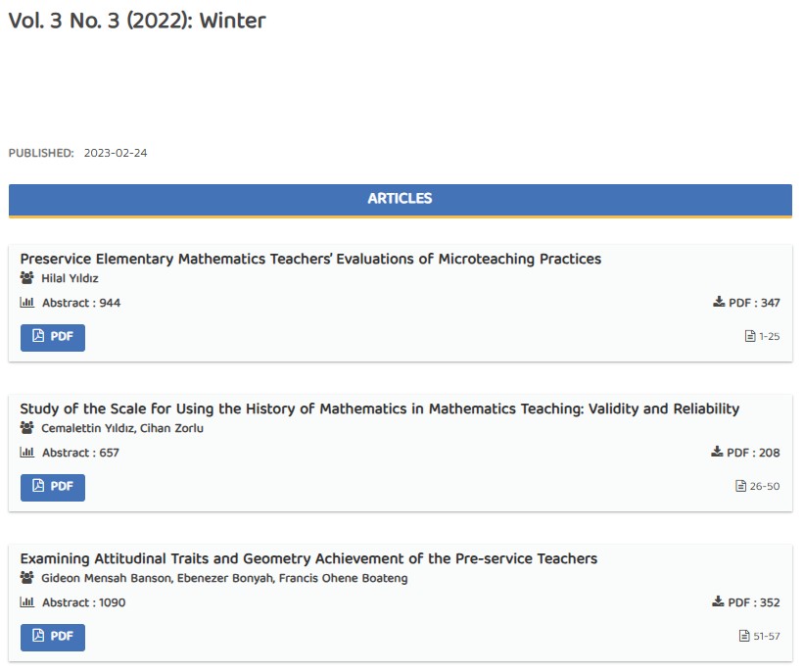Open PDF for the Geometry Achievement article
This screenshot has height=672, width=803.
coord(53,637)
